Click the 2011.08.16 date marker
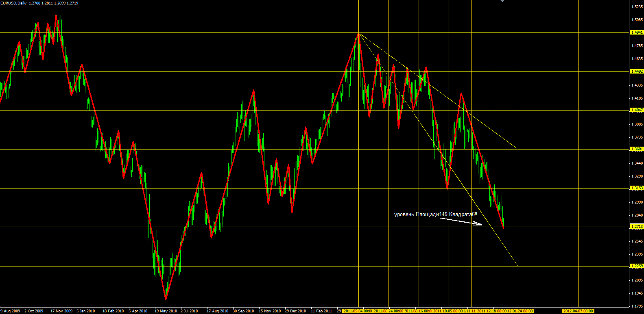This screenshot has height=314, width=644. coord(418,311)
